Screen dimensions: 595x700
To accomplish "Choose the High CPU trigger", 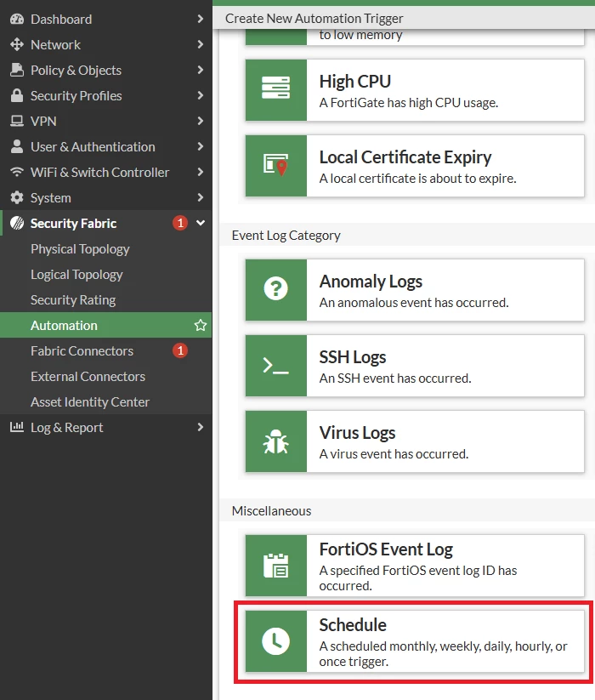I will point(415,90).
